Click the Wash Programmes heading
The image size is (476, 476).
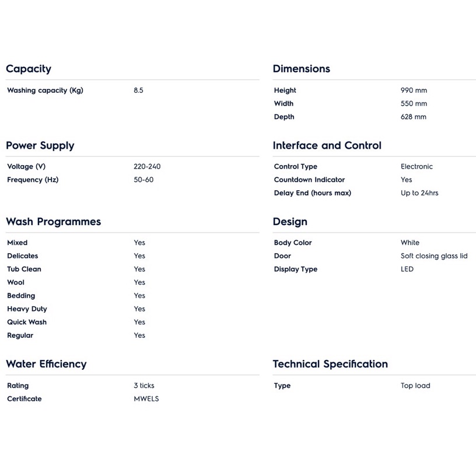click(53, 222)
